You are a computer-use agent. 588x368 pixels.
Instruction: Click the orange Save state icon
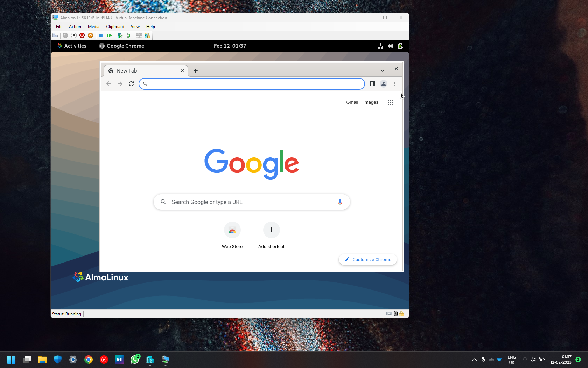tap(91, 35)
